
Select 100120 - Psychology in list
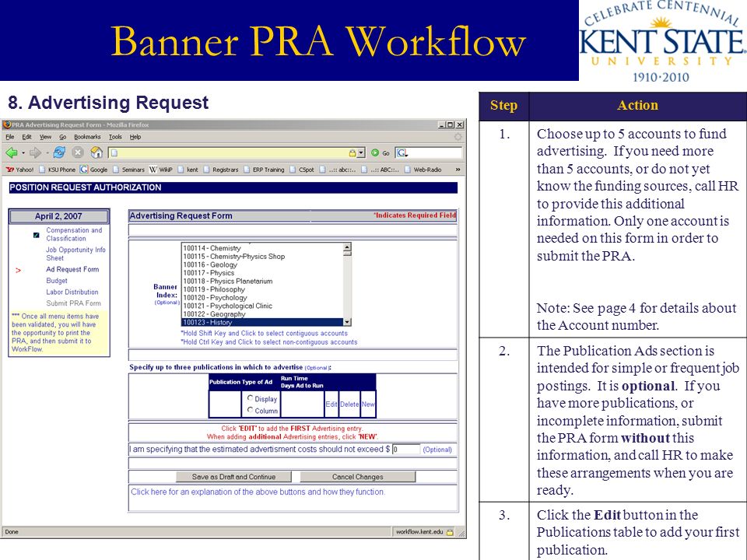click(x=262, y=298)
